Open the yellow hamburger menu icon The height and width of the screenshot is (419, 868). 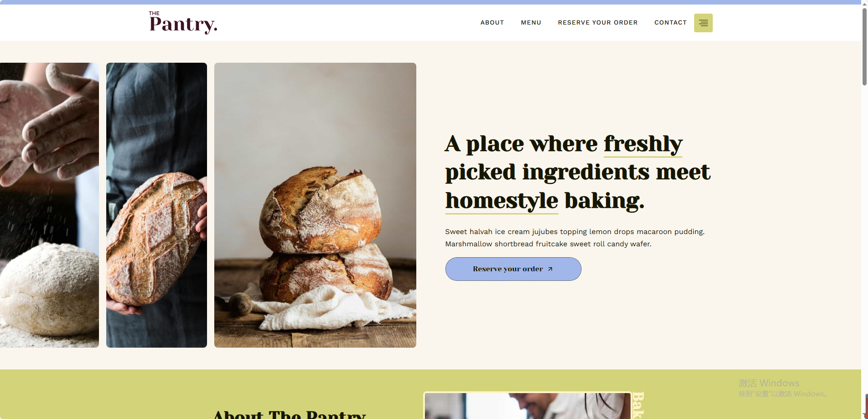point(703,23)
